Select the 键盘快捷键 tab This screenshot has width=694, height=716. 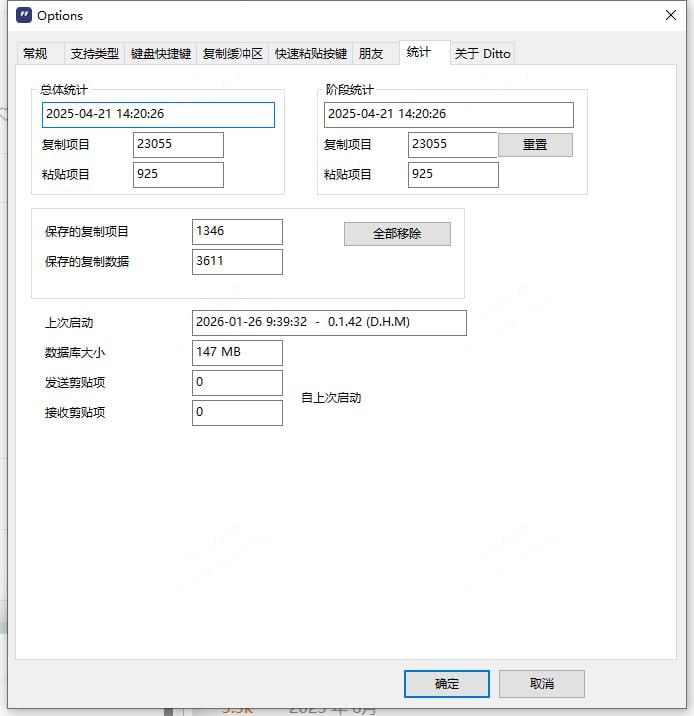(x=161, y=53)
